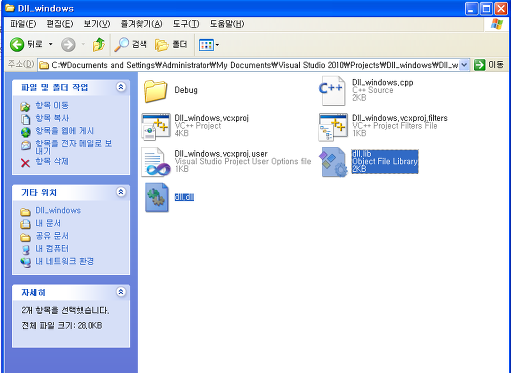This screenshot has height=373, width=511.
Task: Open the 편집 menu
Action: [60, 24]
